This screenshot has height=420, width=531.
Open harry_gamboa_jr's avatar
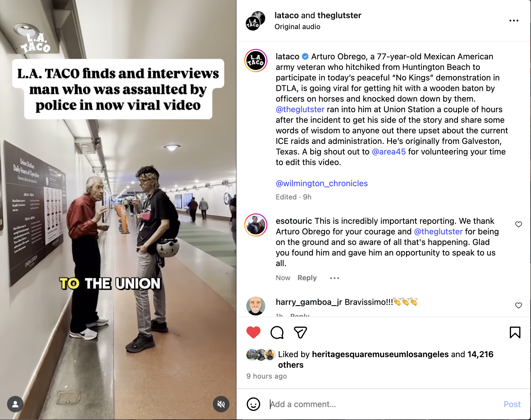(256, 306)
